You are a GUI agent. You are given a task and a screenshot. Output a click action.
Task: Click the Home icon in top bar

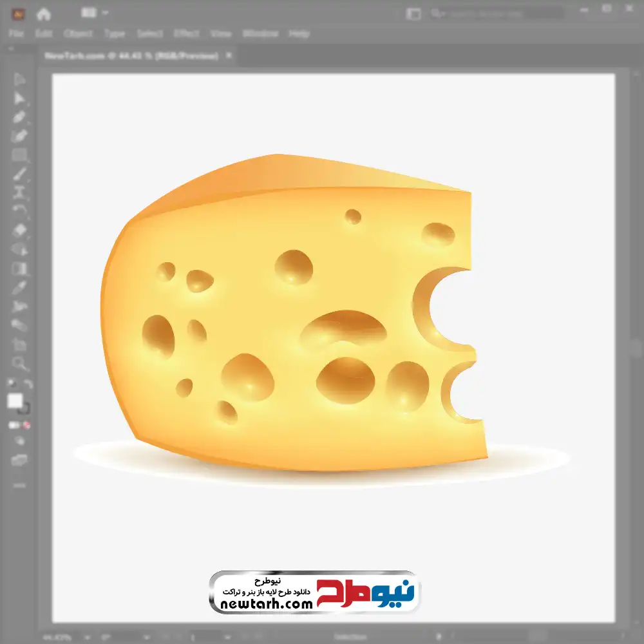[43, 14]
